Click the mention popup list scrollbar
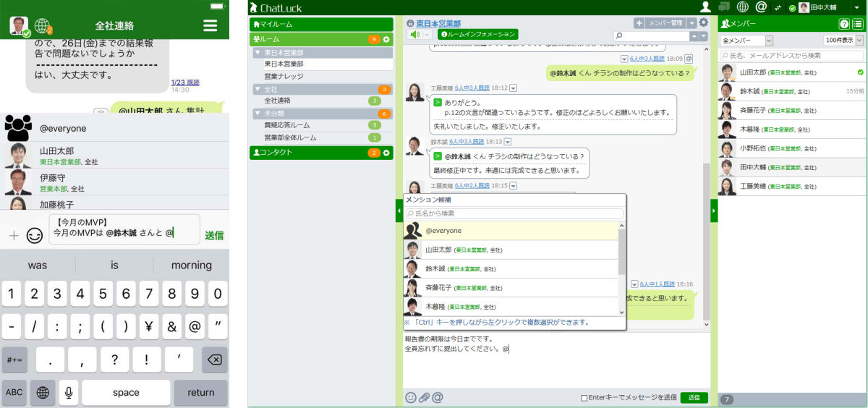Screen dimensions: 868x408 (x=622, y=253)
